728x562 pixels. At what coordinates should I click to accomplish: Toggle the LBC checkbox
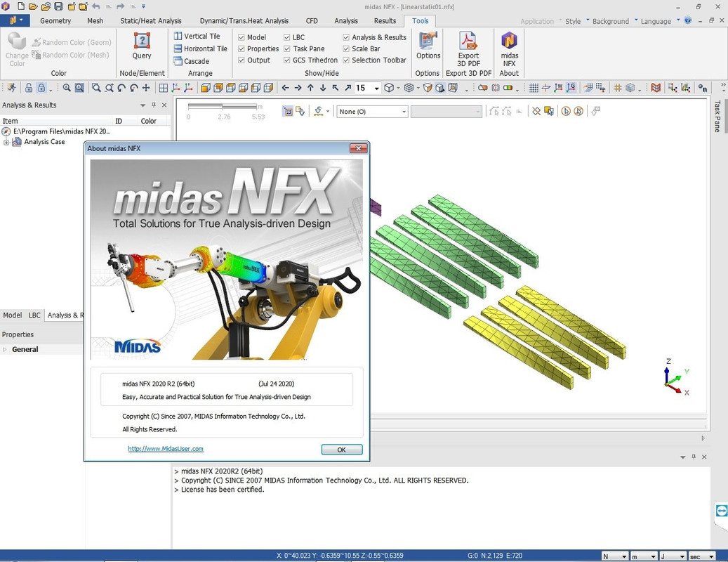(x=287, y=37)
